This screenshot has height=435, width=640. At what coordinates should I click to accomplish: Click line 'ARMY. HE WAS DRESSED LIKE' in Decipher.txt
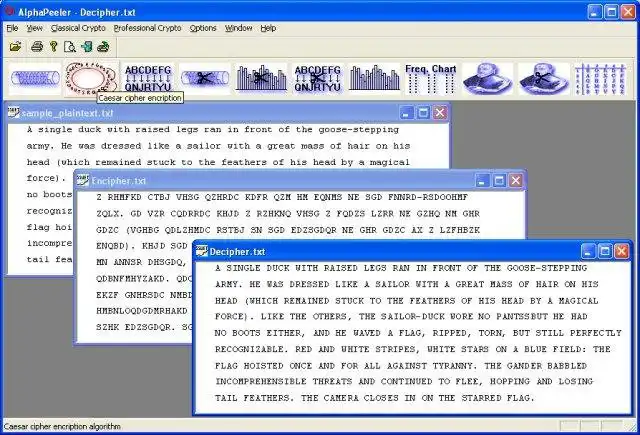coord(407,284)
